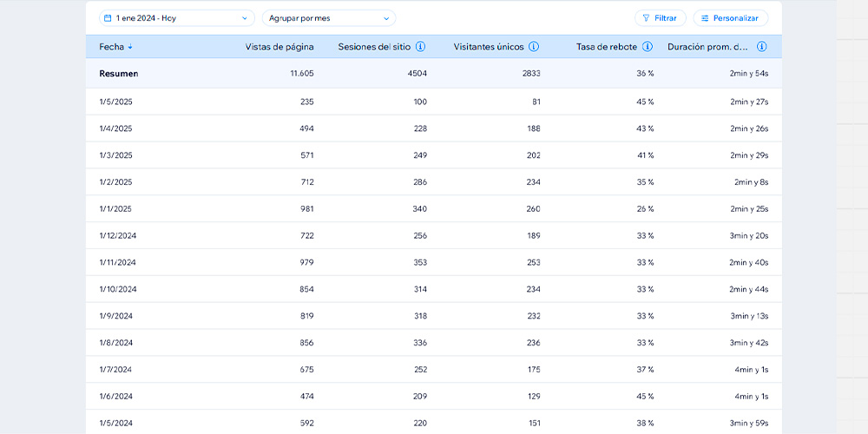Expand the 'Agrupar por mes' dropdown
The width and height of the screenshot is (868, 434).
click(329, 18)
